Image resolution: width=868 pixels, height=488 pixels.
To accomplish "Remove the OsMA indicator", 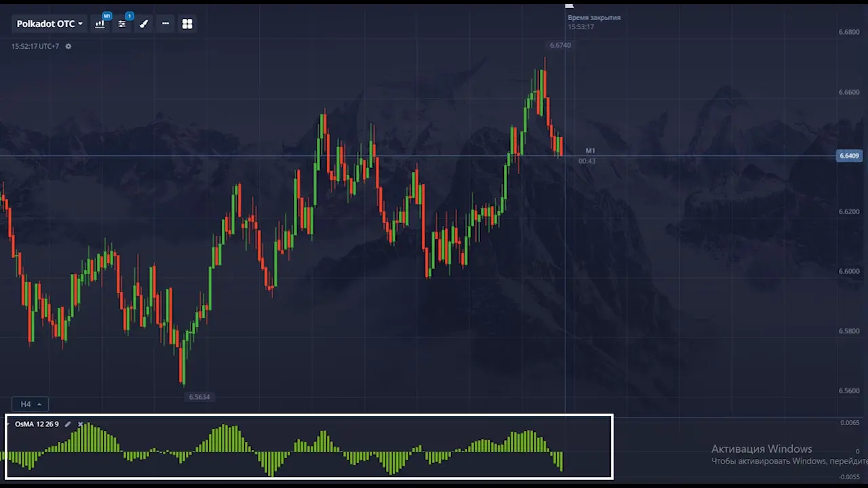I will 80,424.
